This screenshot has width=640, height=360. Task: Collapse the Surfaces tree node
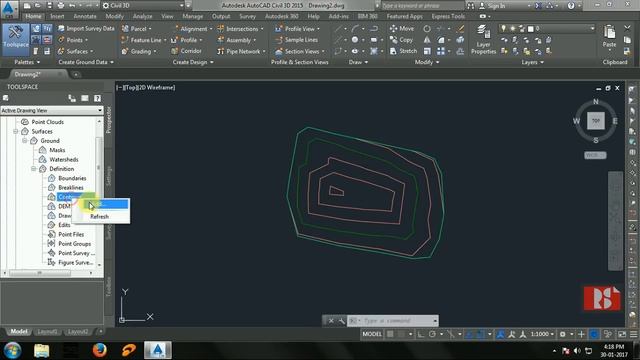click(16, 131)
